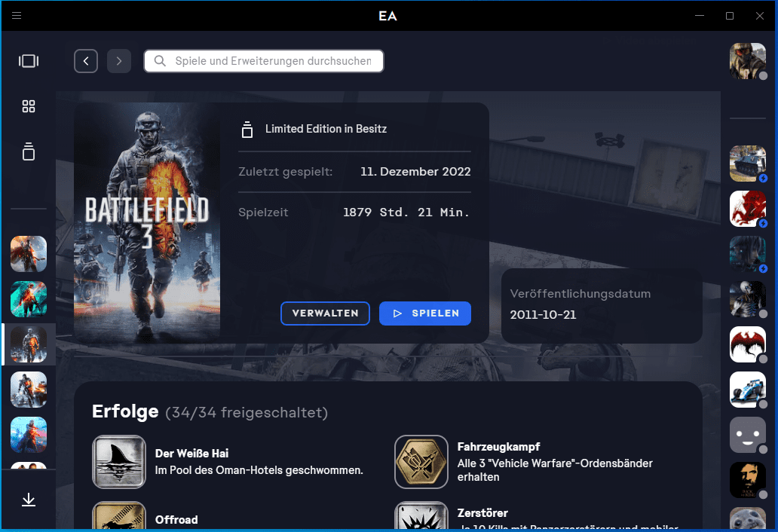Open the library collection icon in sidebar
Viewport: 778px width, 532px height.
29,151
